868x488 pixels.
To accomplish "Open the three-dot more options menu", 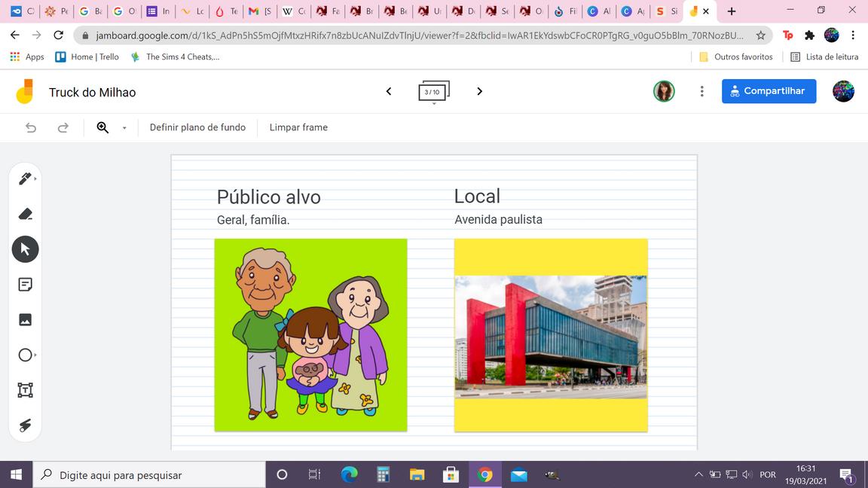I will coord(701,91).
